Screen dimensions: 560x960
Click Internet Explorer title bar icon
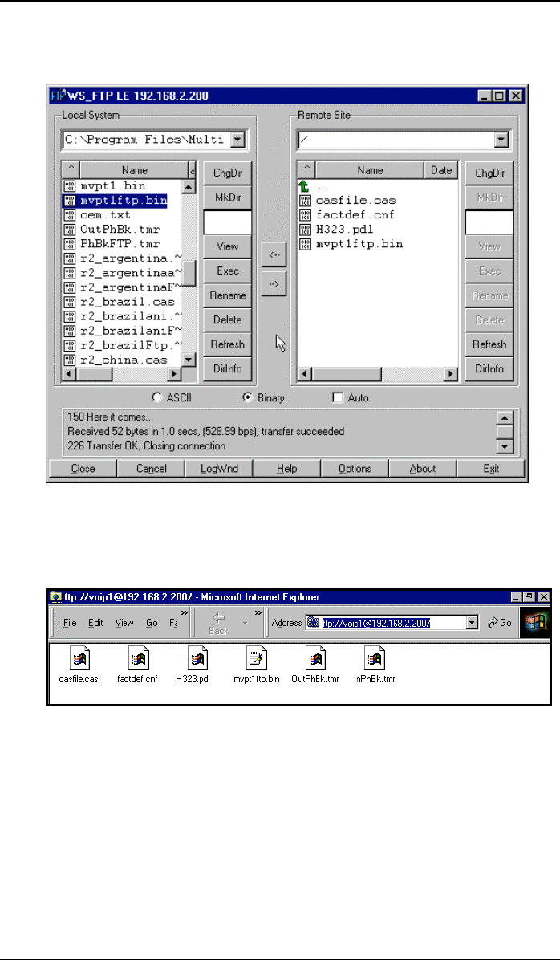pos(55,596)
